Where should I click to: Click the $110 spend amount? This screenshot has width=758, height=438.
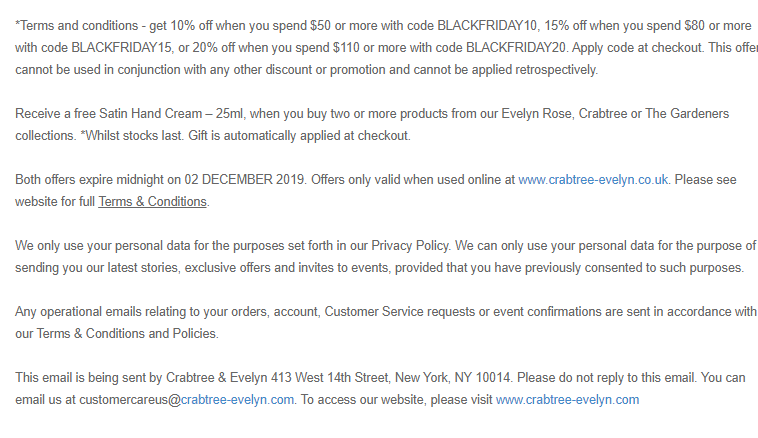pyautogui.click(x=346, y=48)
